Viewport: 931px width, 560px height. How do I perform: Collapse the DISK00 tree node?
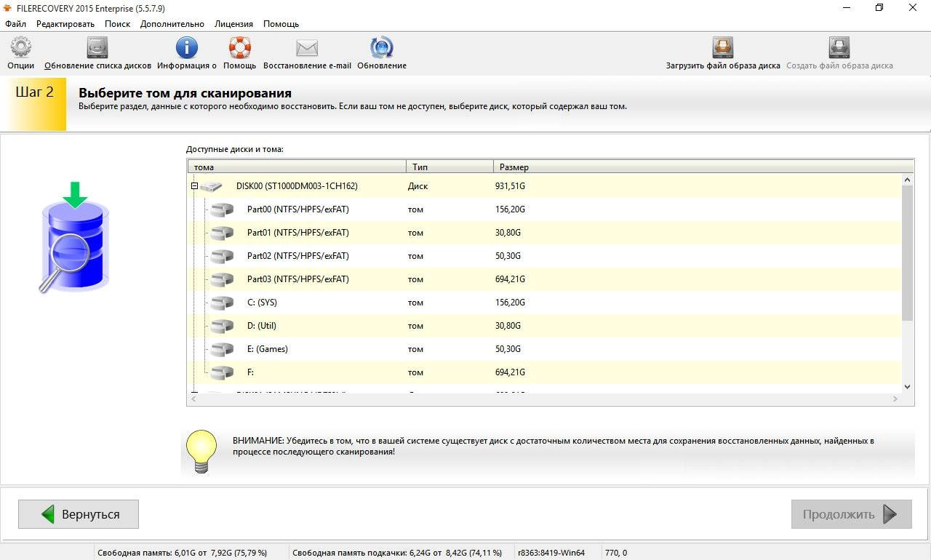(x=194, y=186)
